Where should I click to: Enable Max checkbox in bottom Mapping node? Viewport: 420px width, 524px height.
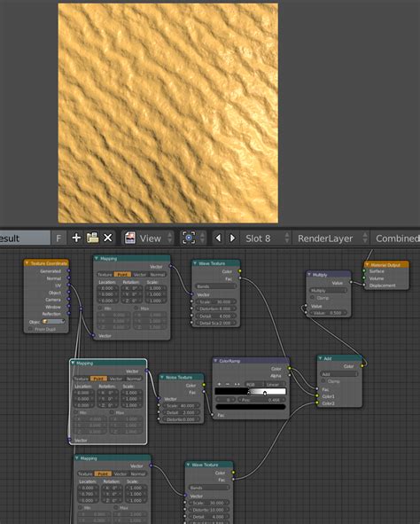pos(115,508)
